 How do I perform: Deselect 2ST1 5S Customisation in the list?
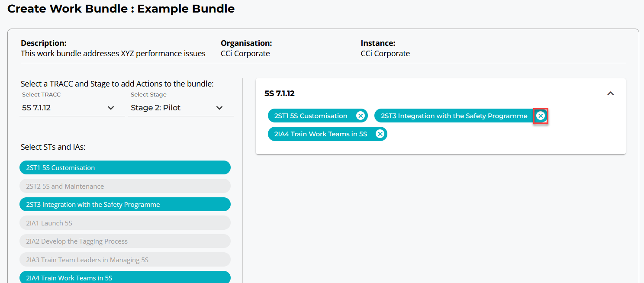[x=125, y=168]
